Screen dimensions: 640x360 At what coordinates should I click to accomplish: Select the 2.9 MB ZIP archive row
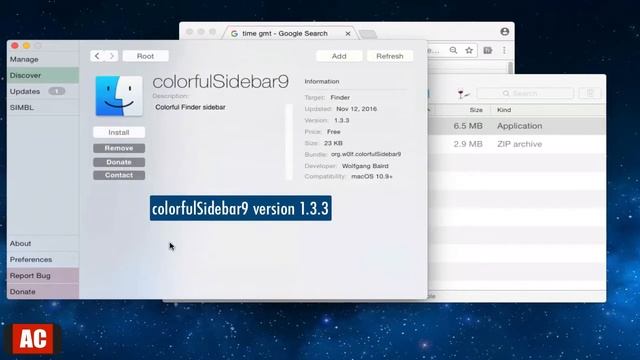point(517,144)
